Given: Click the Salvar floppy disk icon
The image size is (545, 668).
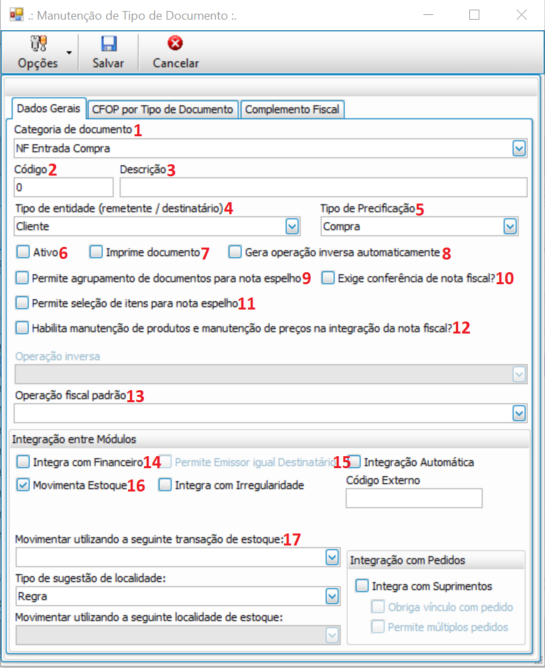Looking at the screenshot, I should point(109,44).
